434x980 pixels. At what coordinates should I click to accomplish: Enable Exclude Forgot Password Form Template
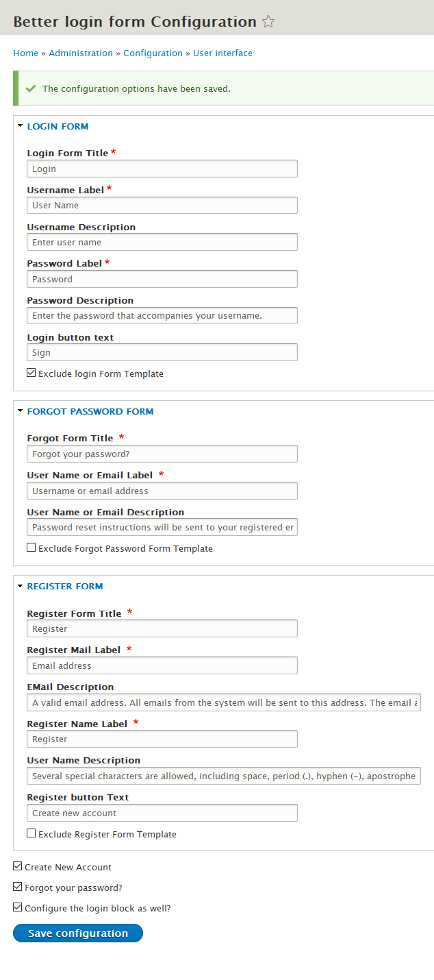(31, 548)
